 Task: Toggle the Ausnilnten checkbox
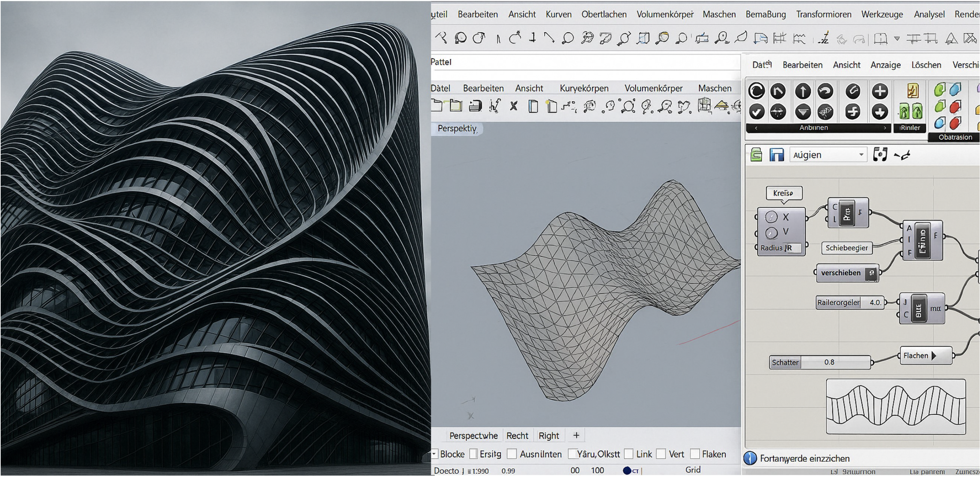pyautogui.click(x=512, y=454)
